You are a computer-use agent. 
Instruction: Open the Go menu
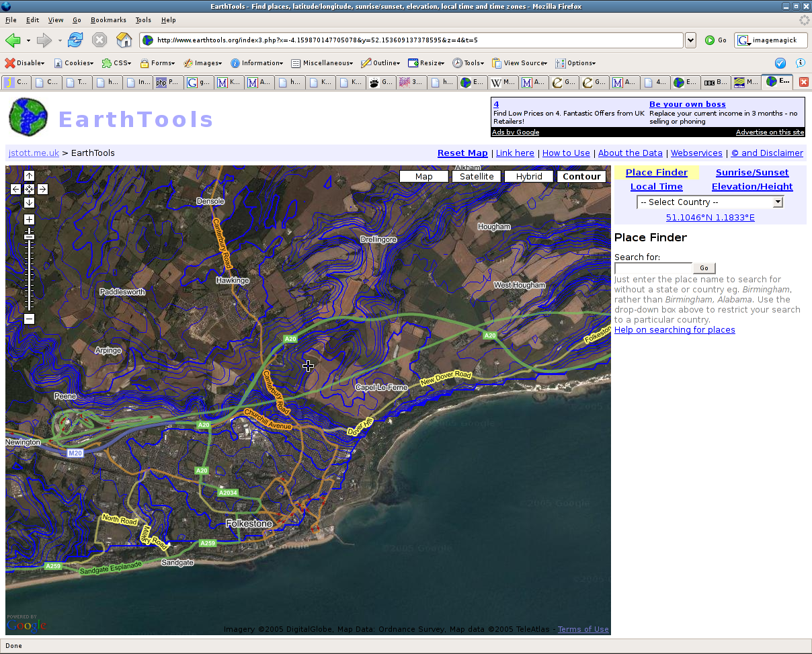pyautogui.click(x=77, y=20)
